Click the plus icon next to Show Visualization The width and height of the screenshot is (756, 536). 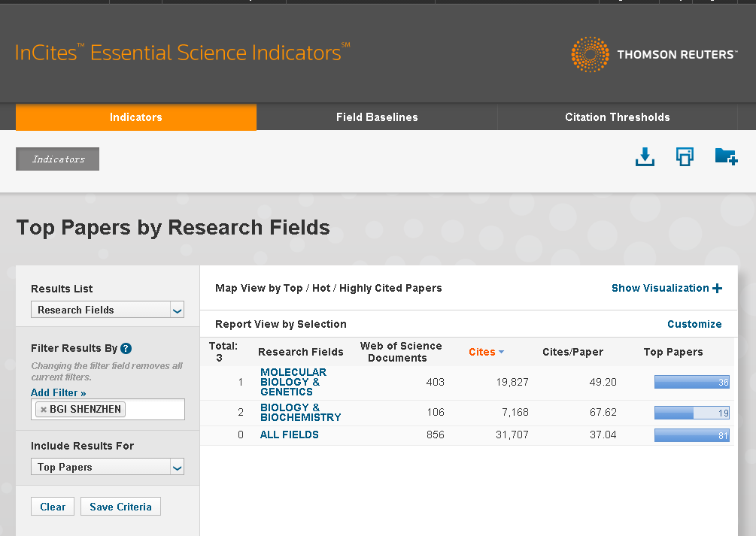pyautogui.click(x=718, y=288)
